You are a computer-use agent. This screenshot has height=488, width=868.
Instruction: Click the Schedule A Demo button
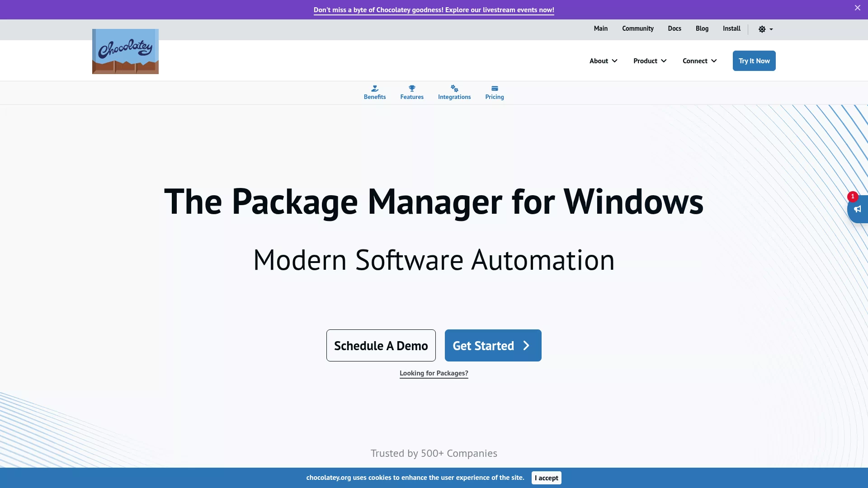[381, 346]
